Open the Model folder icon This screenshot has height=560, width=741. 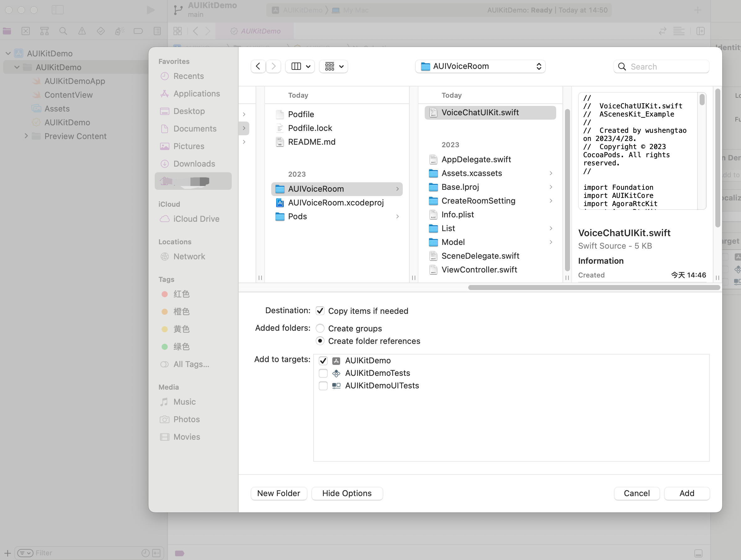click(x=433, y=242)
